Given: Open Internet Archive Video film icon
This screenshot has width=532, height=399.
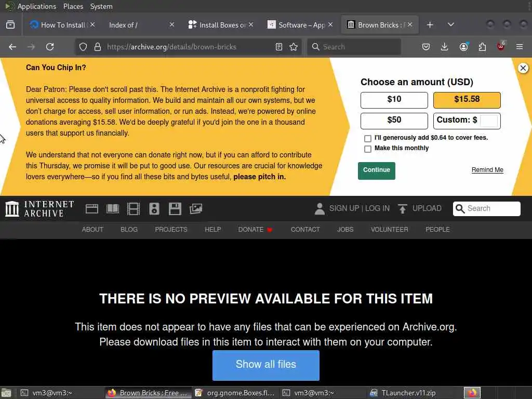Looking at the screenshot, I should click(134, 209).
